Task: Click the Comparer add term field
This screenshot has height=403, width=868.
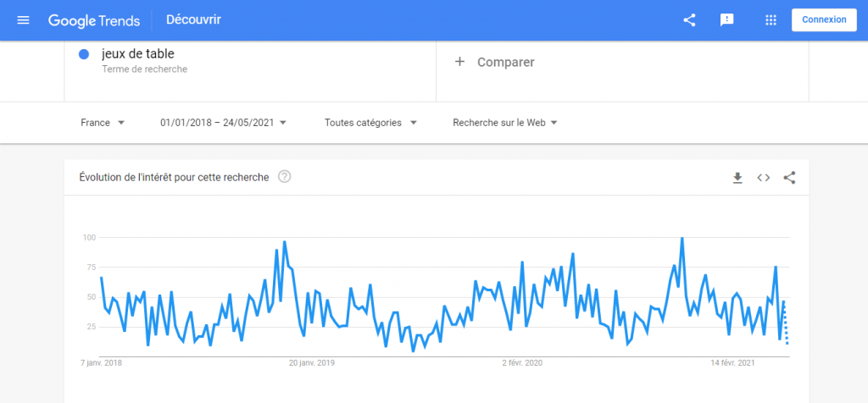Action: [505, 62]
